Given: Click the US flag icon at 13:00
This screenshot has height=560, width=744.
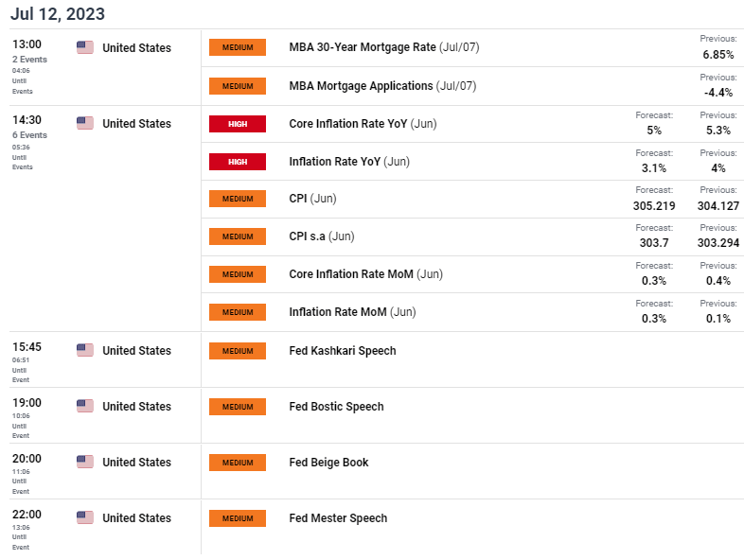Looking at the screenshot, I should point(85,47).
